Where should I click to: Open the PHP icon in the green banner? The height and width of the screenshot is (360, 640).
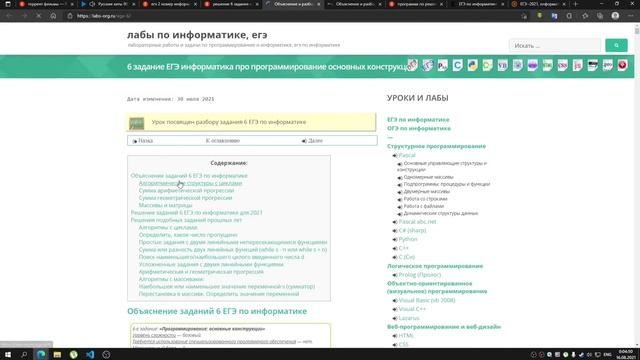pyautogui.click(x=608, y=65)
